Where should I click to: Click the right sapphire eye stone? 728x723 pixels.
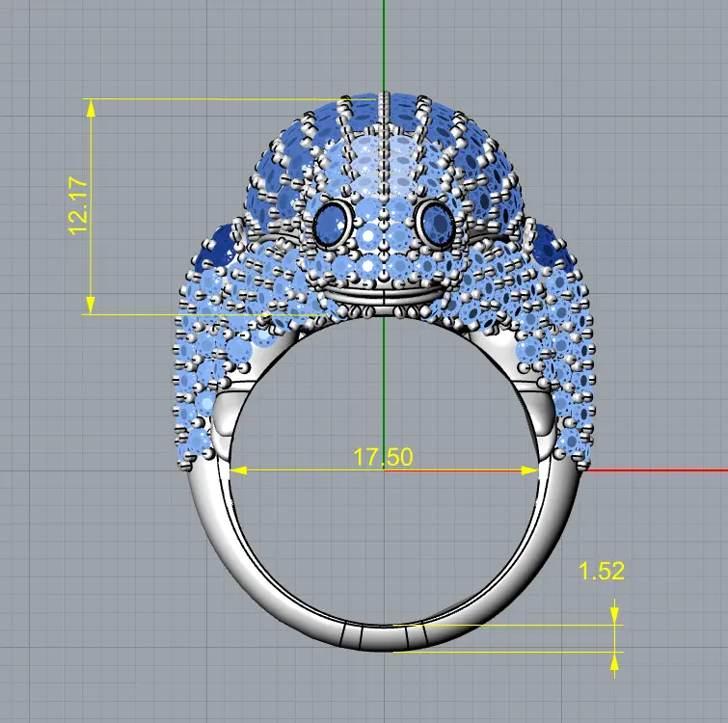coord(436,224)
